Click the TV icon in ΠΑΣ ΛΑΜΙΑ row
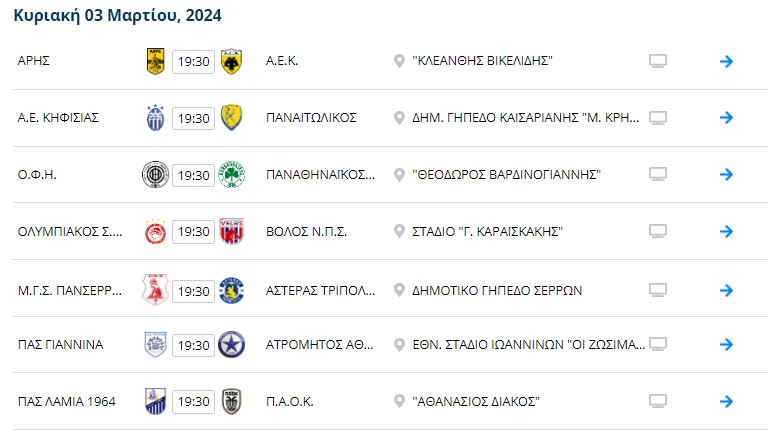Viewport: 768px width, 434px height. tap(657, 402)
